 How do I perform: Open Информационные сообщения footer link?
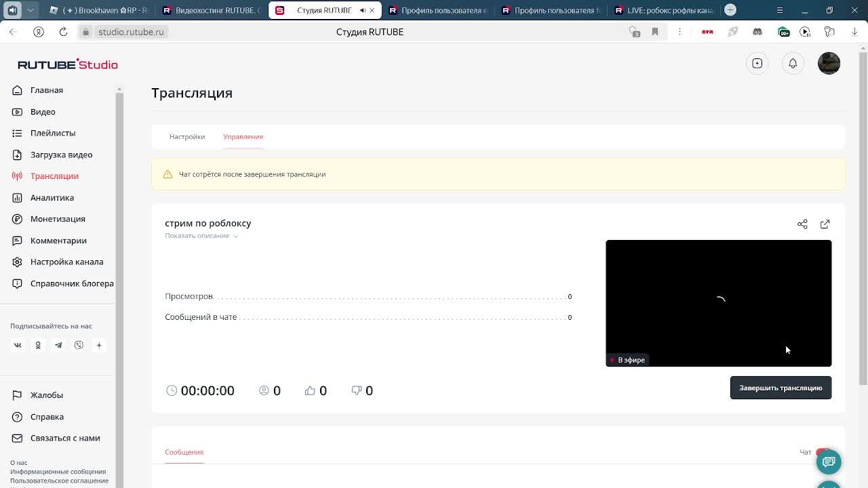58,472
